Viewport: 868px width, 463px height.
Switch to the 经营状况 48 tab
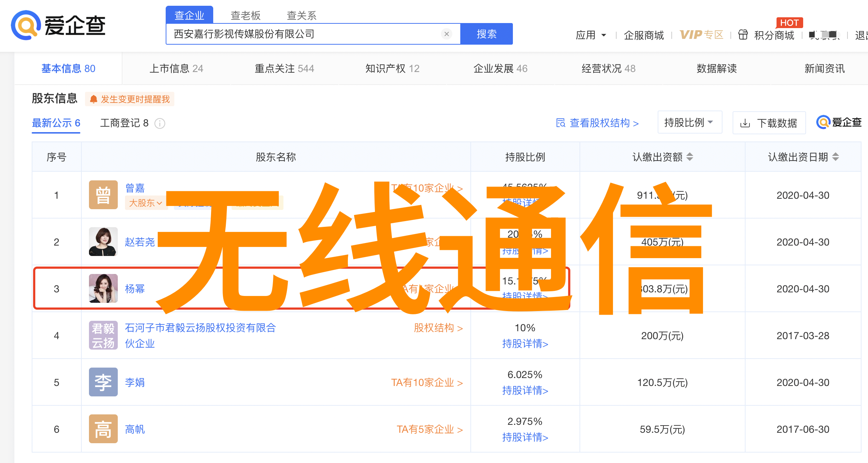coord(609,68)
